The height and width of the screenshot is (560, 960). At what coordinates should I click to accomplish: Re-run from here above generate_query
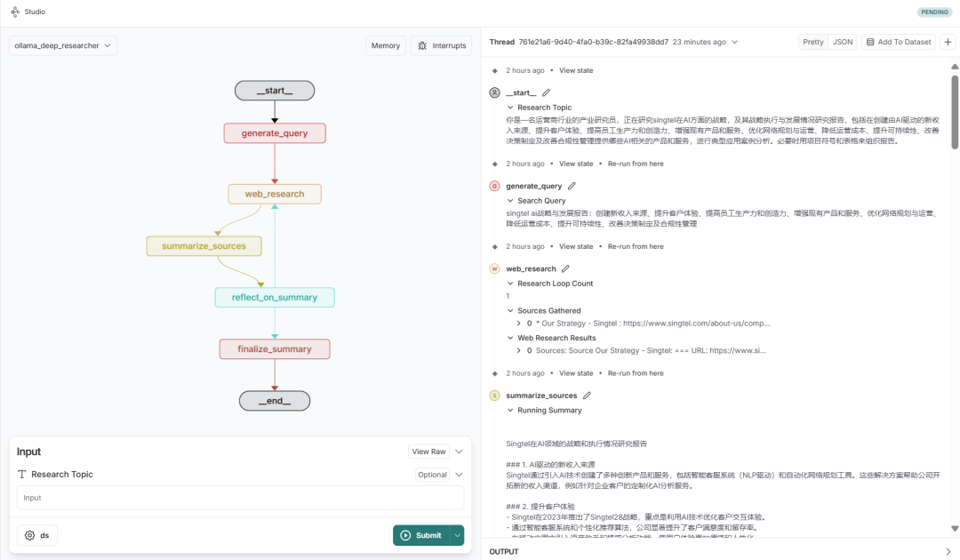(x=636, y=164)
